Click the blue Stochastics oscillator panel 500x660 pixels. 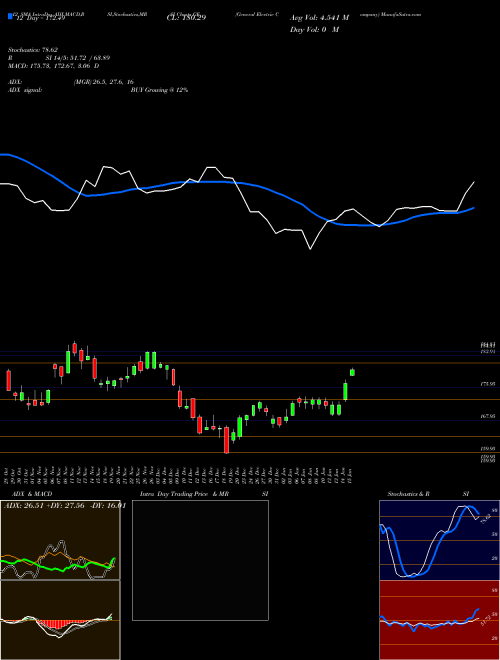(439, 540)
